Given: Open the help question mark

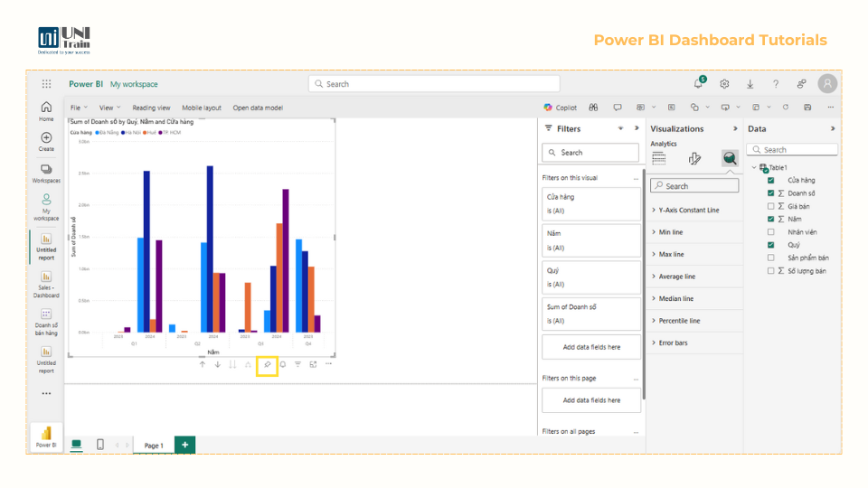Looking at the screenshot, I should [776, 84].
